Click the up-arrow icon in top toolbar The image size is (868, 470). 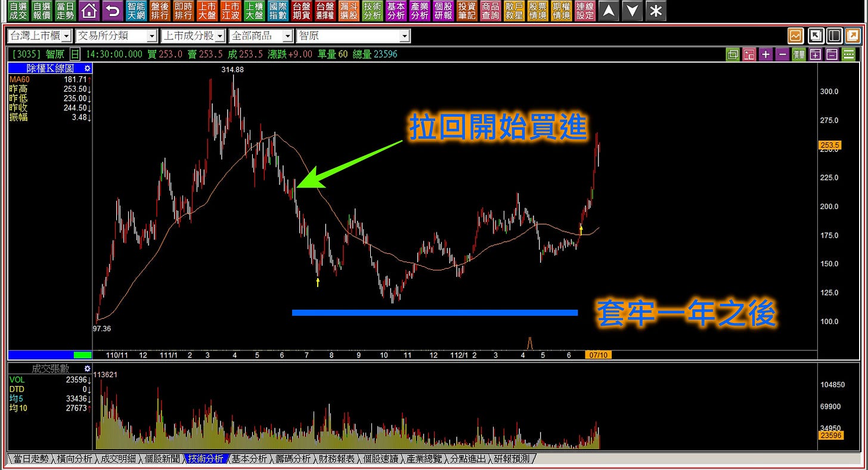click(609, 11)
